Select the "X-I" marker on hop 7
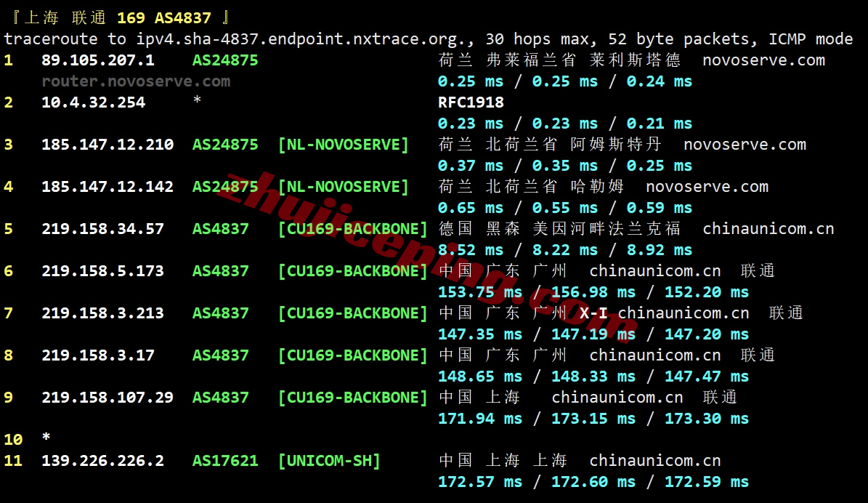Image resolution: width=868 pixels, height=503 pixels. 593,313
